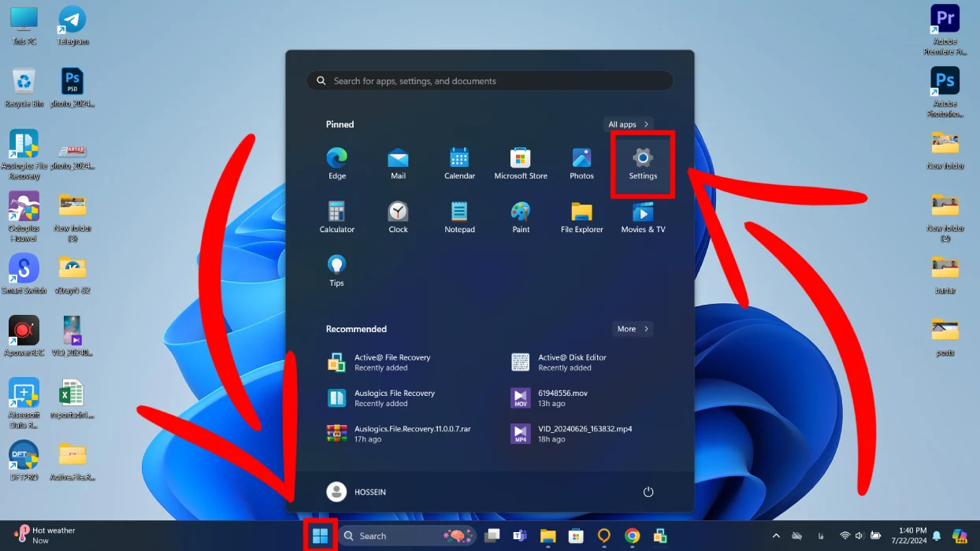Open the Start button on the taskbar
The width and height of the screenshot is (980, 551).
pos(320,536)
